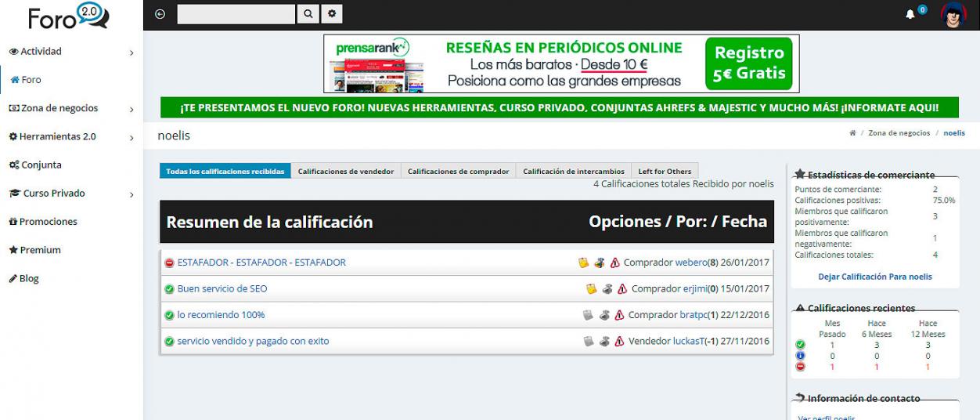Open the user avatar profile picture
Viewport: 980px width, 420px height.
tap(953, 14)
